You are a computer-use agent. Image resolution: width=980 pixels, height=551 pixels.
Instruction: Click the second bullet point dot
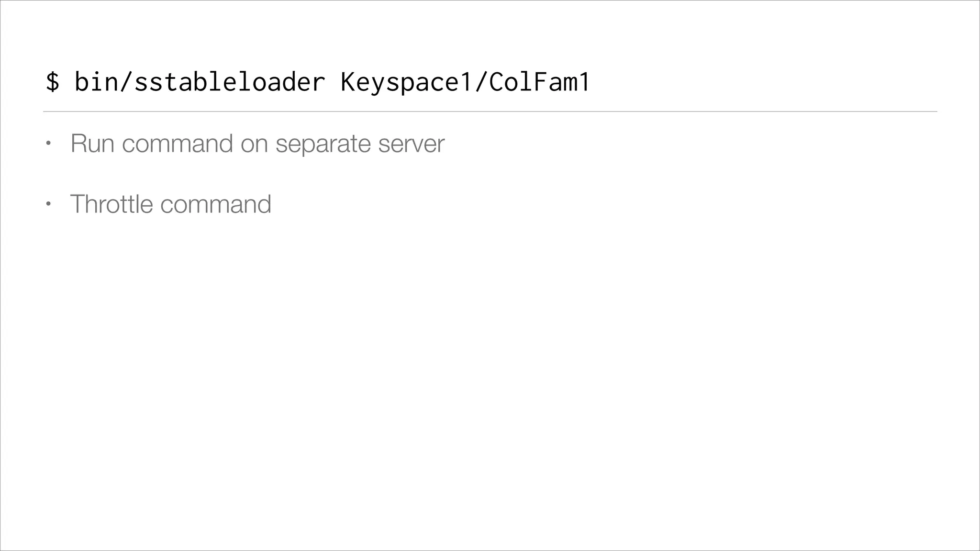tap(47, 204)
